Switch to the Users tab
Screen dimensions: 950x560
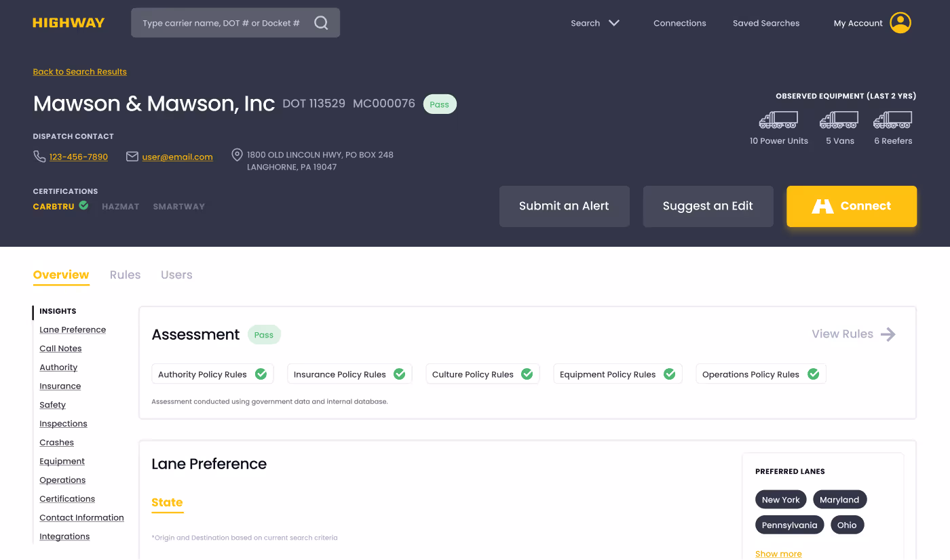(x=176, y=275)
